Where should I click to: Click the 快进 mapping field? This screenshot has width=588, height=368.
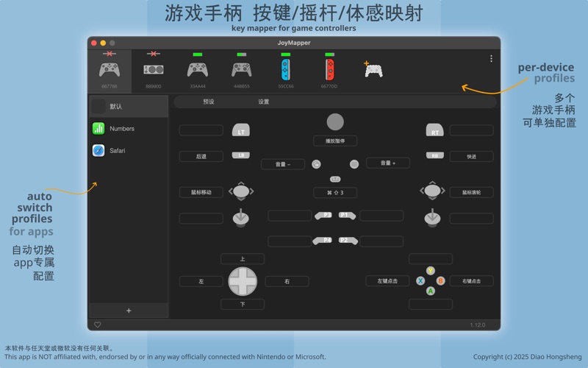471,156
